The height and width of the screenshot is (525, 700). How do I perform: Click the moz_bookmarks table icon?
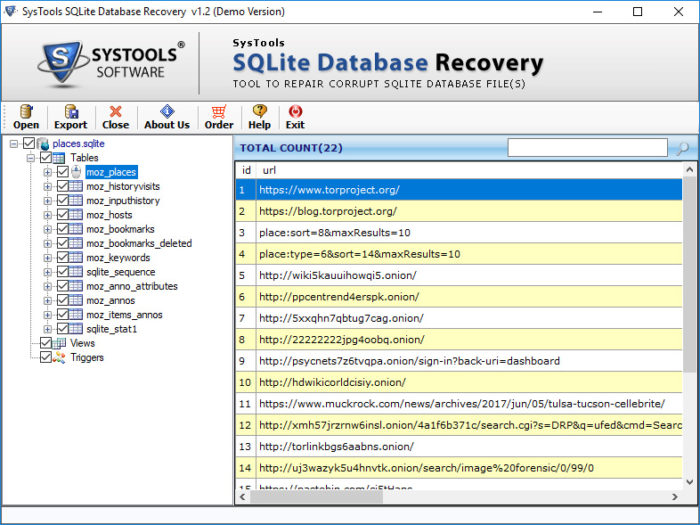75,229
